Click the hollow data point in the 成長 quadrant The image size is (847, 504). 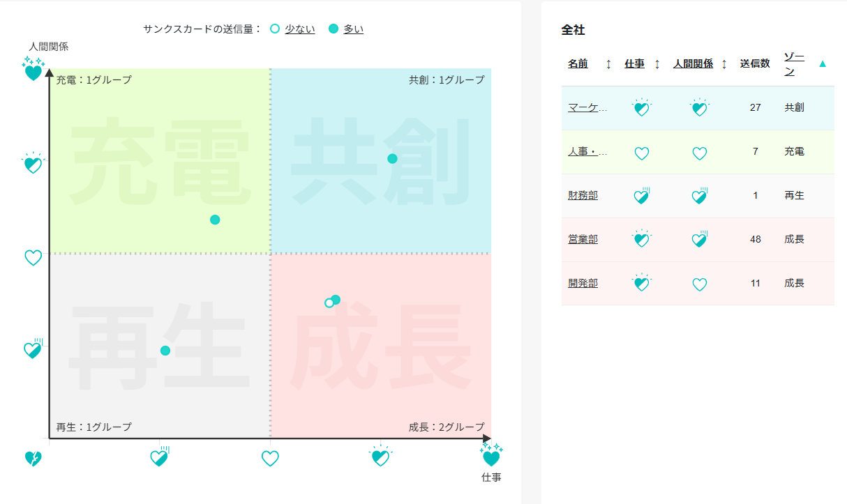[329, 303]
